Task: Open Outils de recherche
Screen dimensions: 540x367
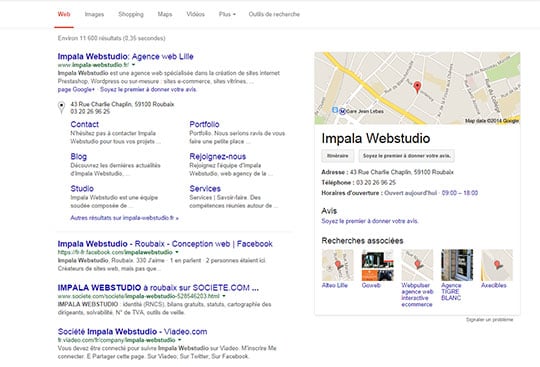Action: pos(274,14)
